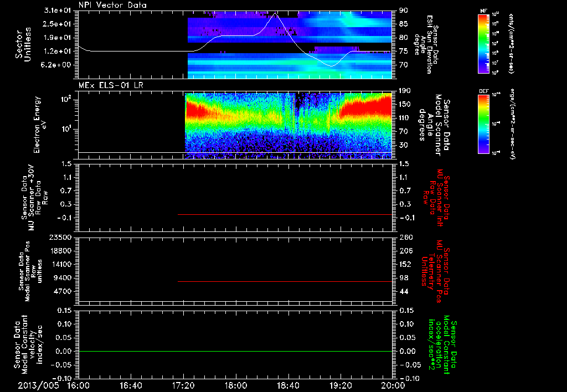Click the '1.2e+01' sector tick label
567x392 pixels.
pos(58,51)
